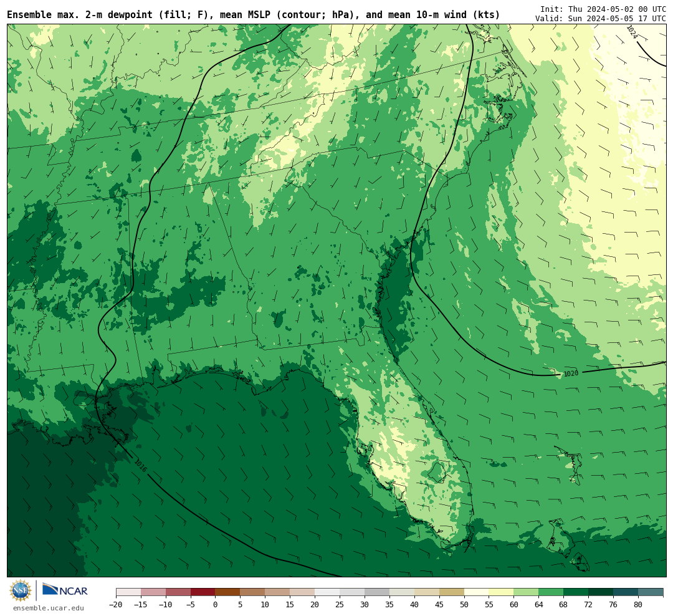Pick the colorbar swatch between 45 and 50
The width and height of the screenshot is (673, 616).
(x=452, y=592)
